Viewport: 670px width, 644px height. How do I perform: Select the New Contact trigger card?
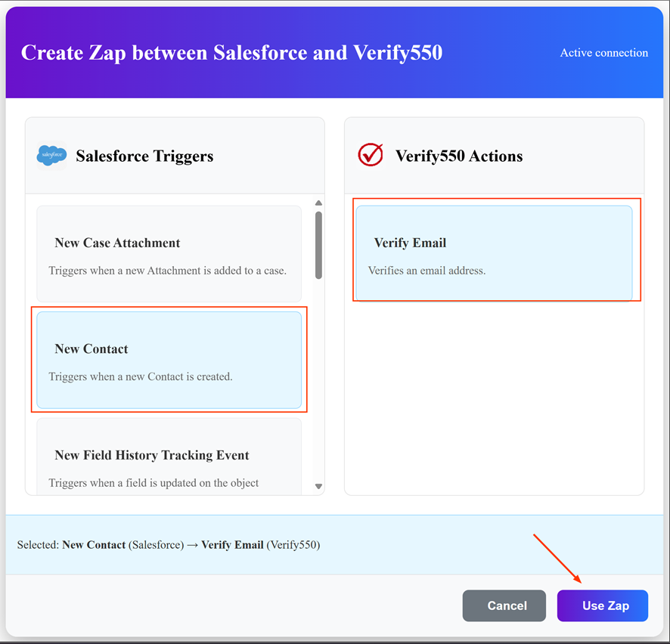point(169,360)
